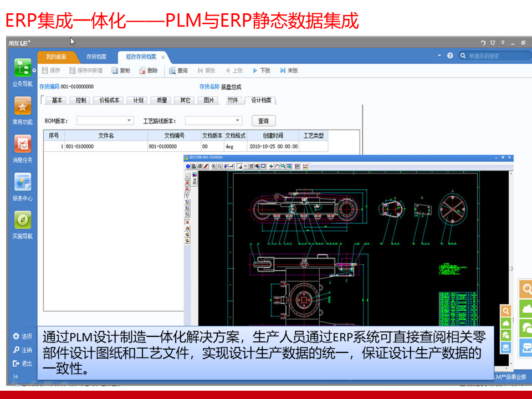
Task: Select the 其它 tab
Action: (x=185, y=100)
